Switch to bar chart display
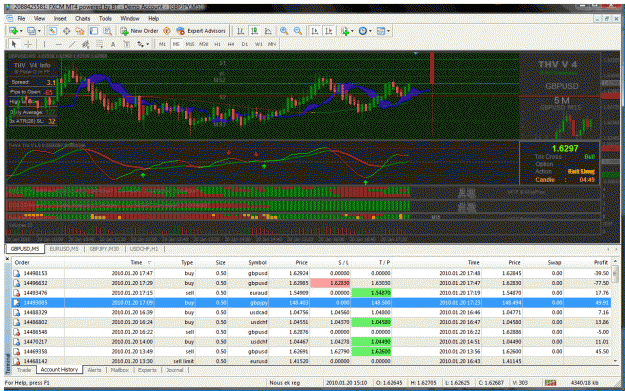625x391 pixels. pyautogui.click(x=241, y=31)
